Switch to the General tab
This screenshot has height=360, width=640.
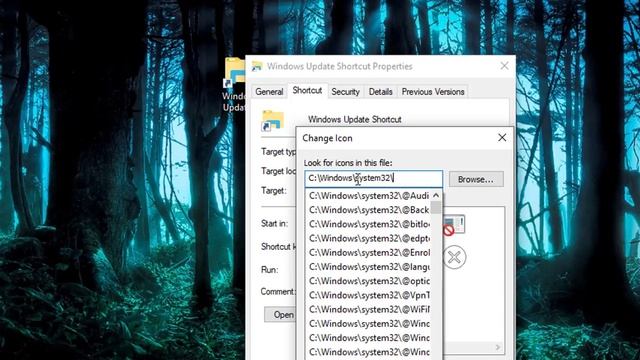[x=269, y=92]
